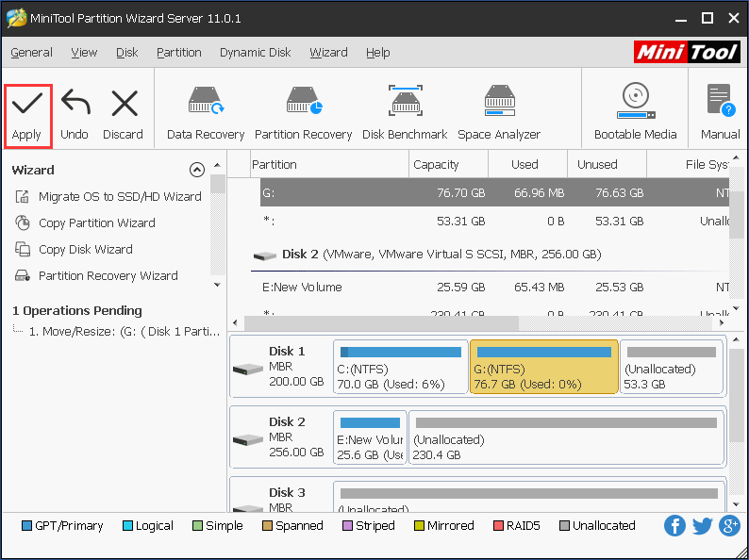Collapse the Wizard panel section
Screen dimensions: 749x560
(x=196, y=171)
